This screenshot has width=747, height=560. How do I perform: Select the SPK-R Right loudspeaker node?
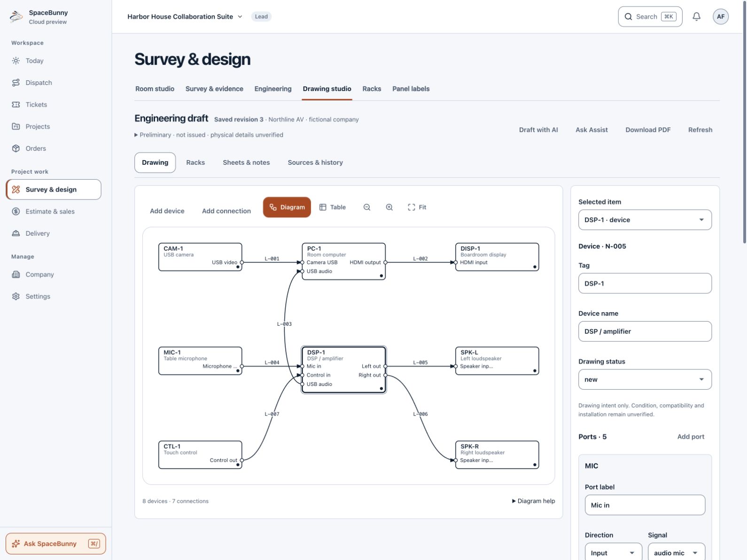point(497,455)
